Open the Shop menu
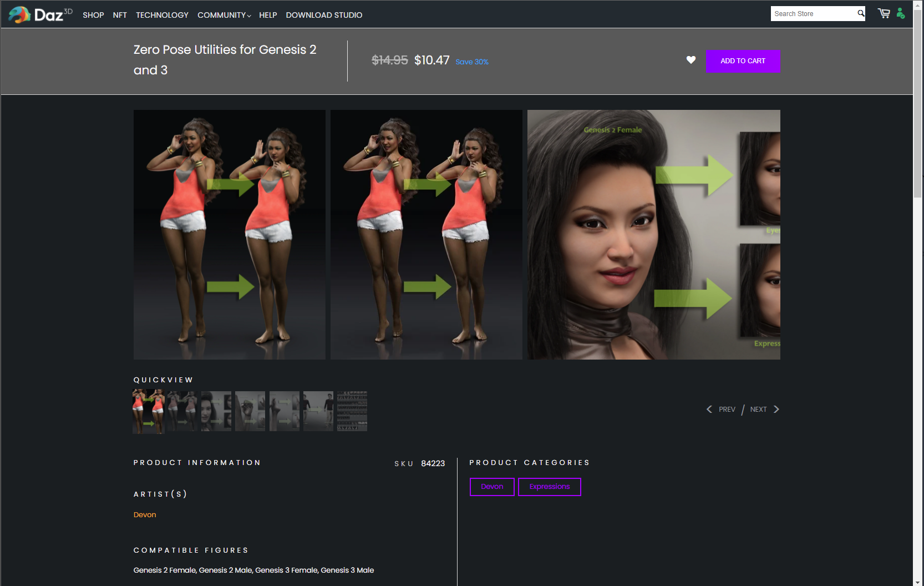924x586 pixels. 93,15
